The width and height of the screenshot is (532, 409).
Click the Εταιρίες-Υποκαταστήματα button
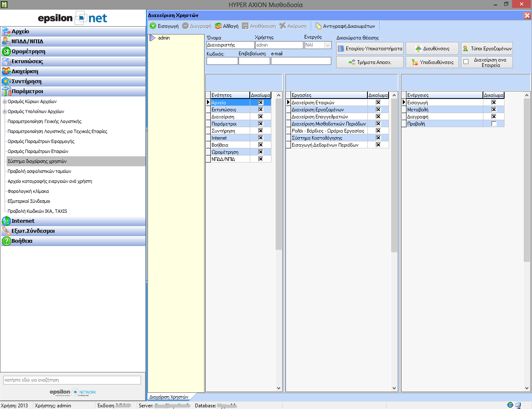[x=370, y=49]
